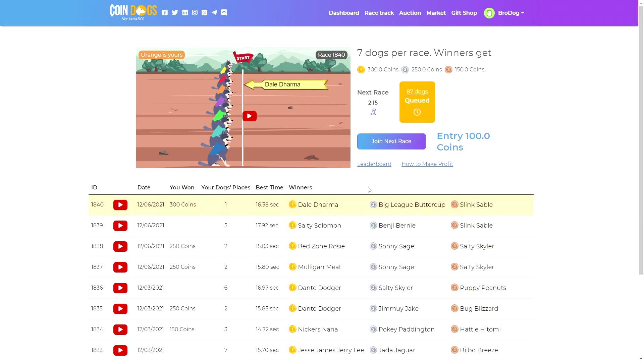Open the Pinterest social icon
The height and width of the screenshot is (362, 644).
click(x=204, y=13)
